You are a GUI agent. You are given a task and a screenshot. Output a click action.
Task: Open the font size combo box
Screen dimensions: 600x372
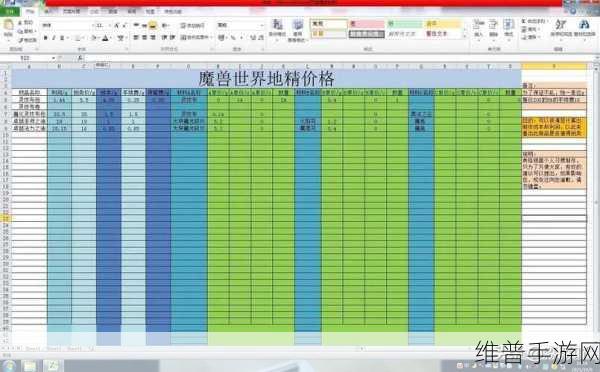point(103,26)
